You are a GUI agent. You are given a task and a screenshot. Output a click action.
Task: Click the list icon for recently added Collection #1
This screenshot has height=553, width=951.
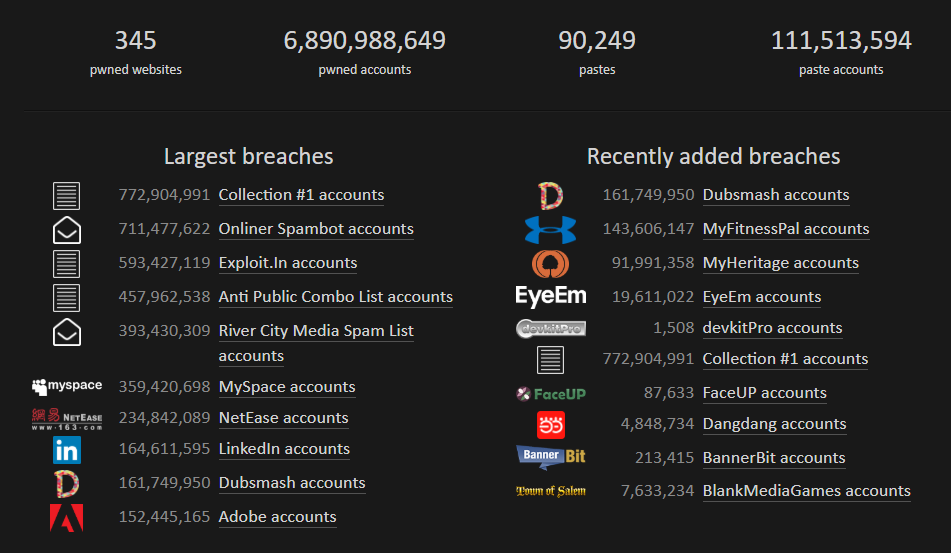pyautogui.click(x=551, y=360)
